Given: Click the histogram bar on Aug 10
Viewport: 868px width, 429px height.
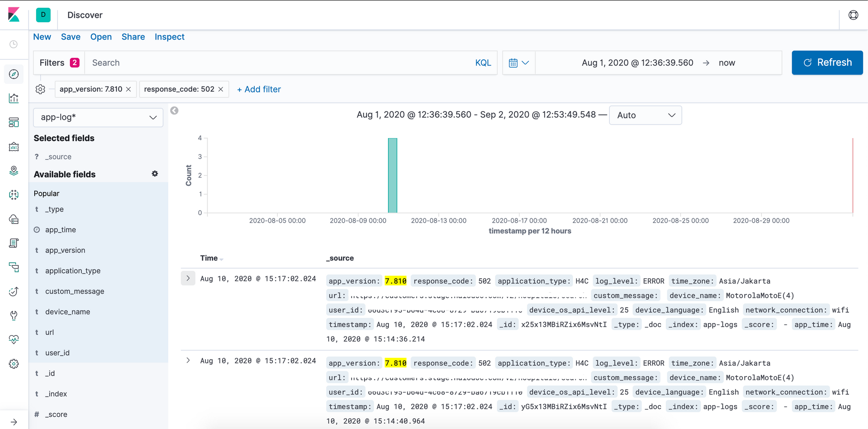Looking at the screenshot, I should tap(393, 175).
